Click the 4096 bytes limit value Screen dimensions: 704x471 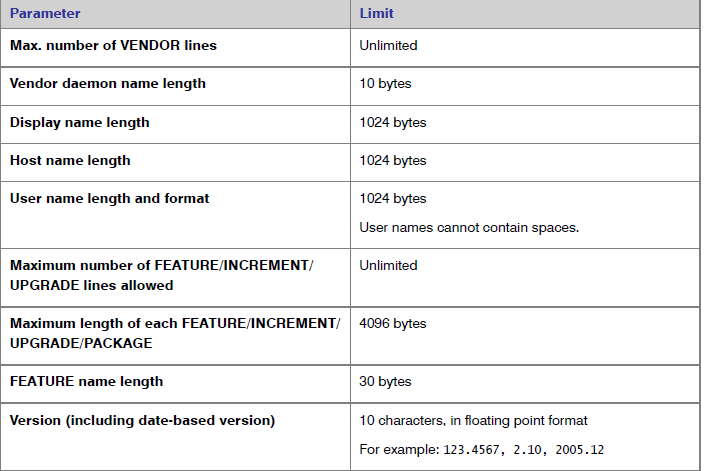393,323
